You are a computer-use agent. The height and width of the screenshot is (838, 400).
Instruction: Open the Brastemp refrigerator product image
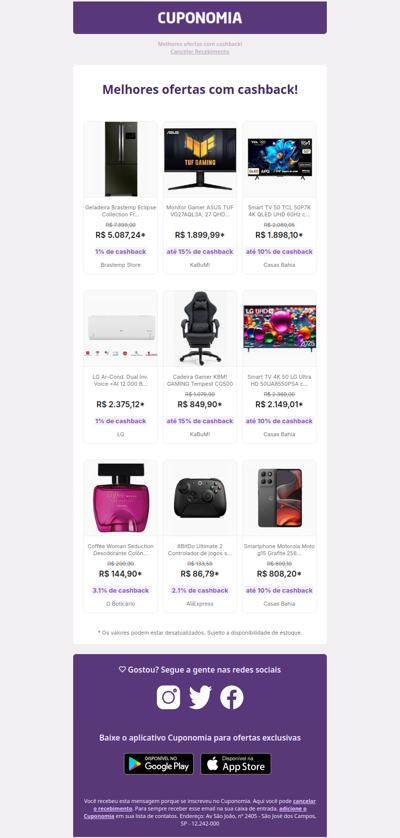(x=120, y=159)
